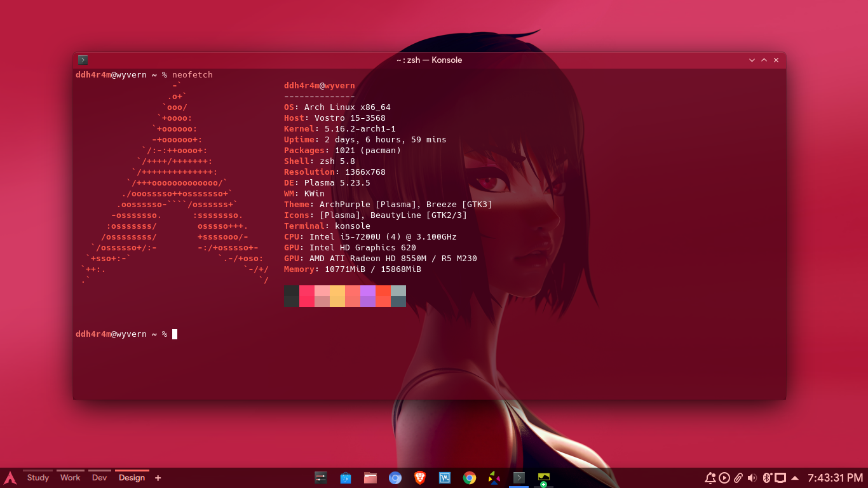The image size is (868, 488).
Task: Launch Brave browser lion icon
Action: [420, 478]
